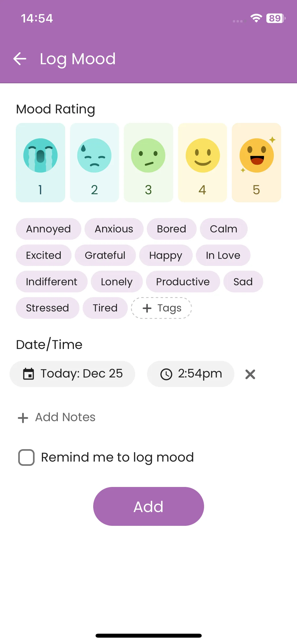Tap the plus icon beside Add Notes
This screenshot has height=644, width=297.
coord(23,418)
